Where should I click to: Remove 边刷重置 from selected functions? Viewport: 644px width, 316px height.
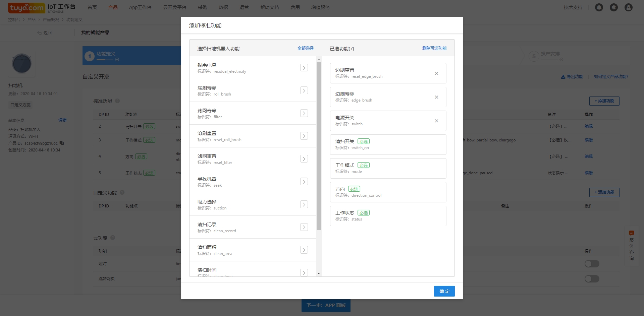[436, 73]
